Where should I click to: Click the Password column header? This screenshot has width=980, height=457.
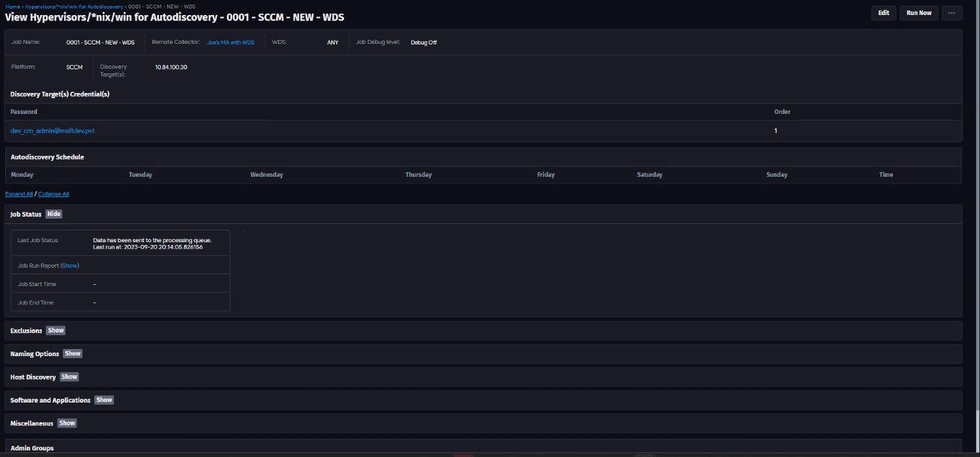[24, 112]
